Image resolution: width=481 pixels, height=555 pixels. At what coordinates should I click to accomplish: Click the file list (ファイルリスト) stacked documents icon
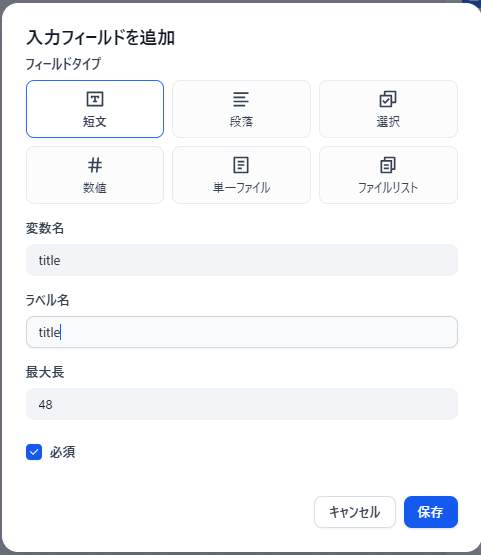pos(388,165)
